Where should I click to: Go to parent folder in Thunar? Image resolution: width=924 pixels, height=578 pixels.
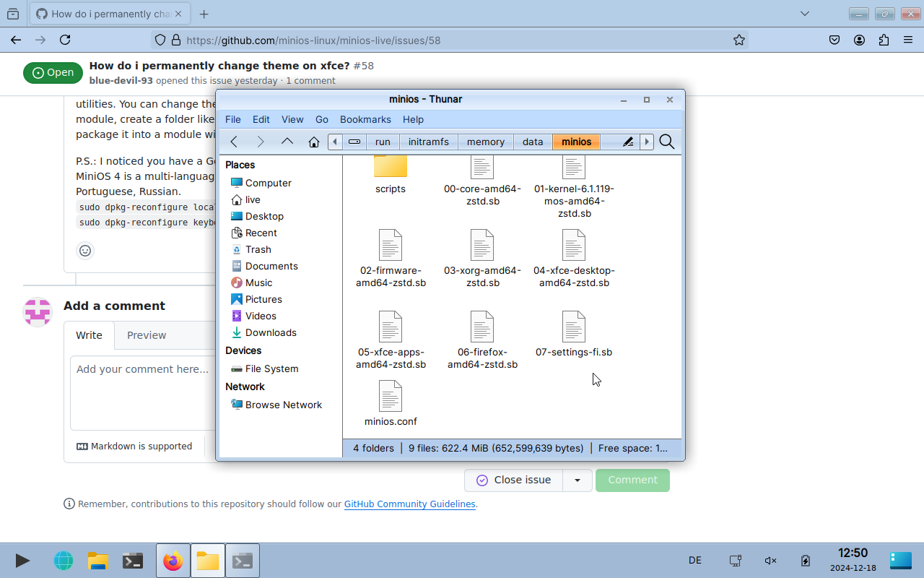[287, 142]
